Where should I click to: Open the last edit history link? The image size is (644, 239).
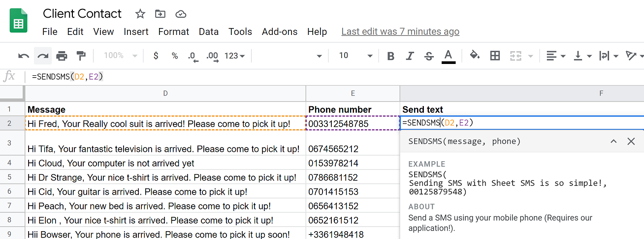pos(400,31)
